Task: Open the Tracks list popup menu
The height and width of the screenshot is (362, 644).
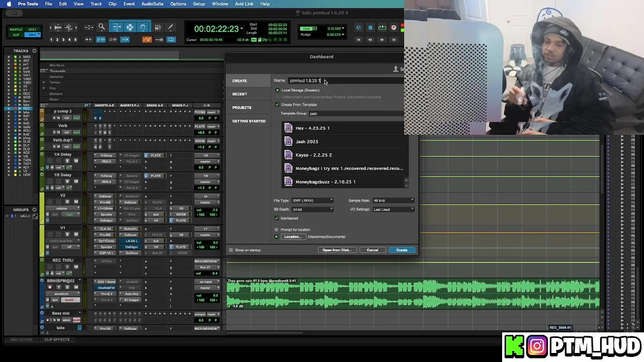Action: click(x=34, y=51)
